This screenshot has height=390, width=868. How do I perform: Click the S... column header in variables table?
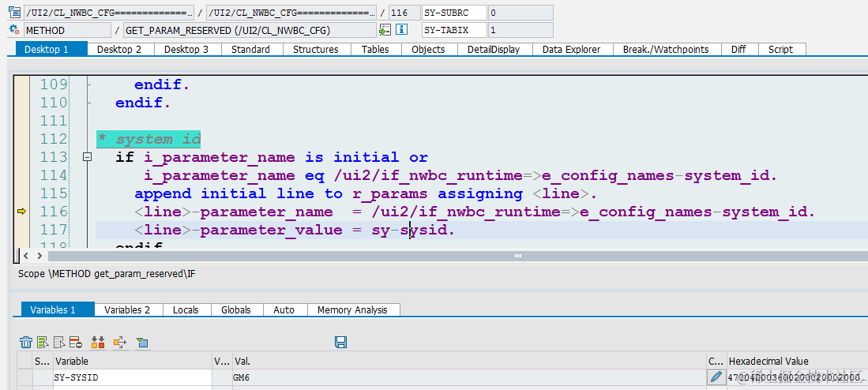click(x=42, y=362)
